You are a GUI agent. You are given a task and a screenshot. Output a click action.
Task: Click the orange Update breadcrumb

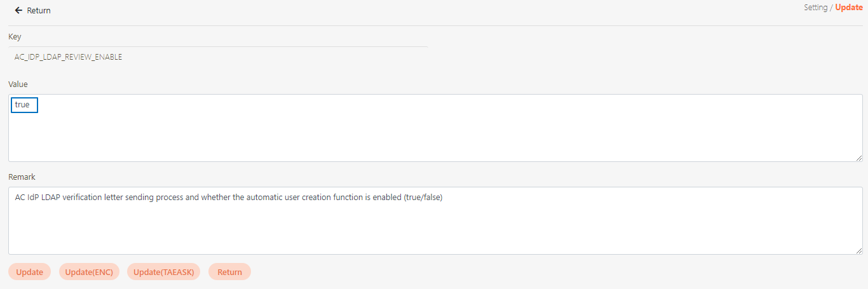pos(849,8)
